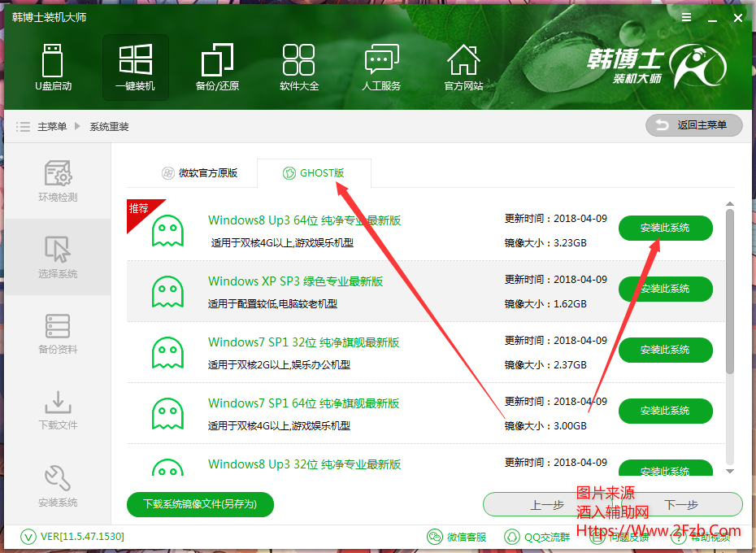Go to 主菜单 in the breadcrumb
The width and height of the screenshot is (756, 553).
pyautogui.click(x=52, y=126)
